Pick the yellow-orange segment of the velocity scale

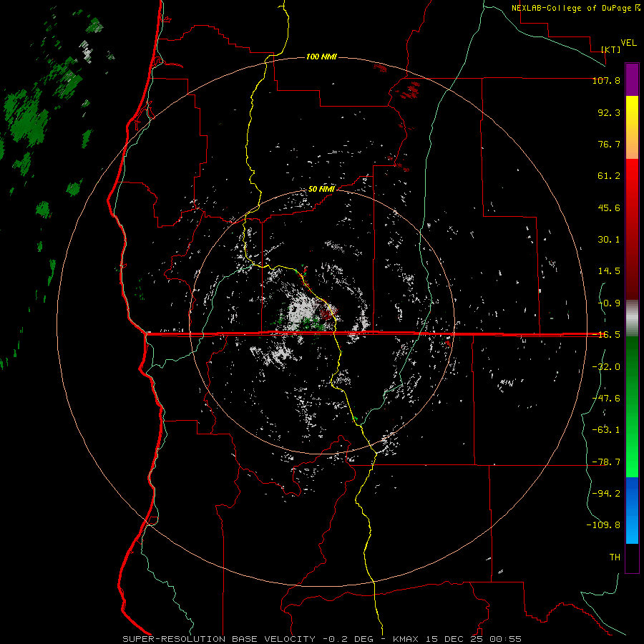point(632,127)
